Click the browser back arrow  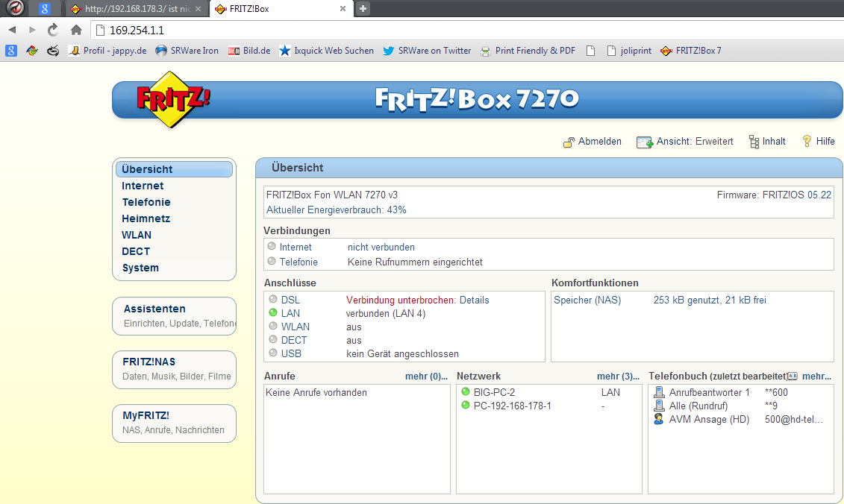coord(13,30)
